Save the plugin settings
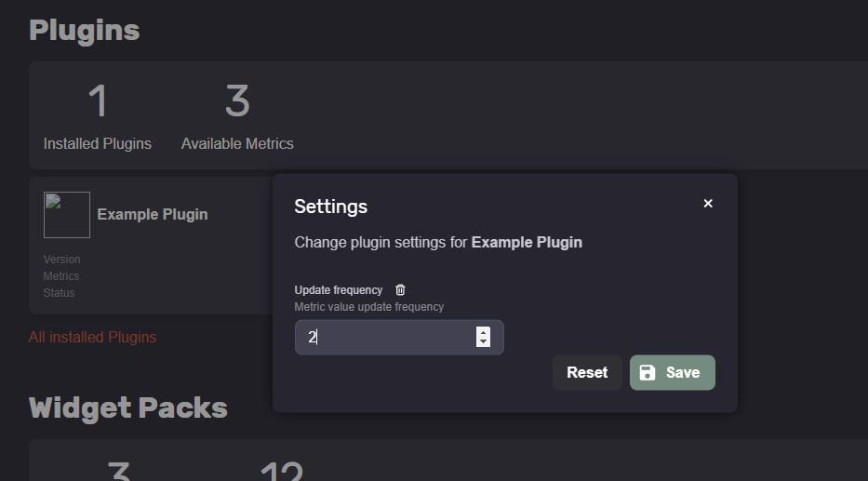Viewport: 868px width, 481px height. point(672,372)
